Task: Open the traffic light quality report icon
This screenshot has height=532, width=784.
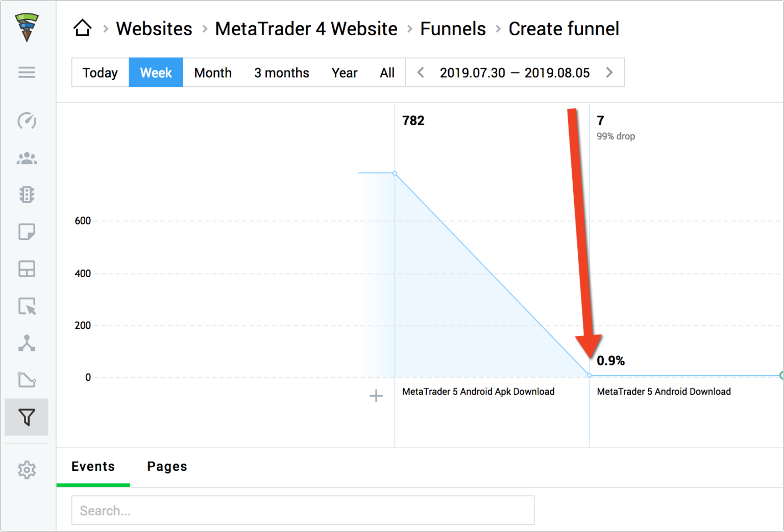Action: (x=27, y=195)
